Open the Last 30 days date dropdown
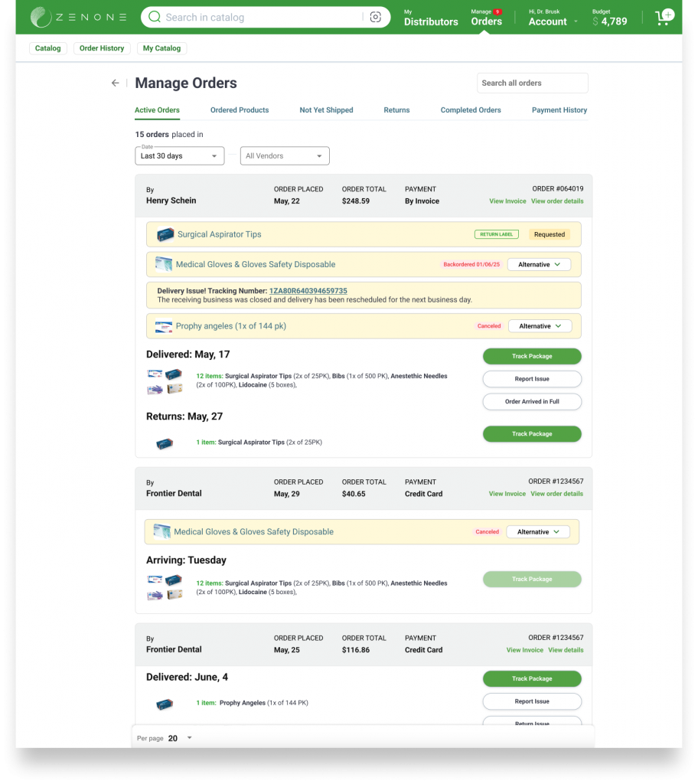 [180, 156]
